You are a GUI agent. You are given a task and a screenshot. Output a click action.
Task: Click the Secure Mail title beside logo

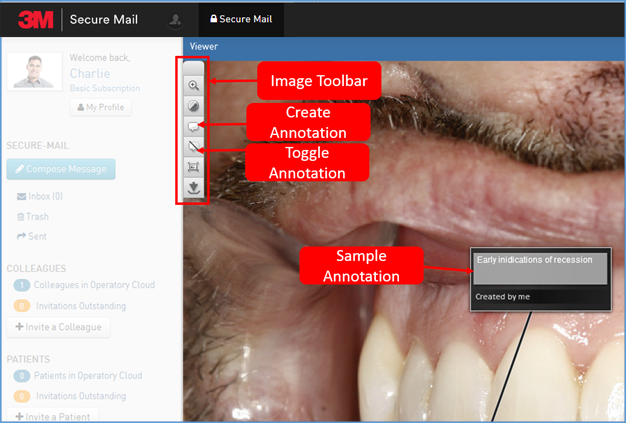pos(104,20)
